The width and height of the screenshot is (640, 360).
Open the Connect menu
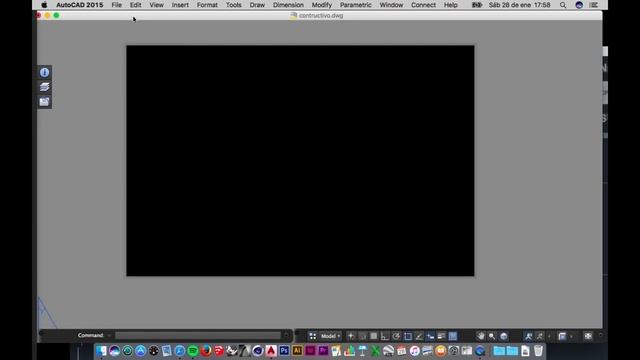click(423, 5)
